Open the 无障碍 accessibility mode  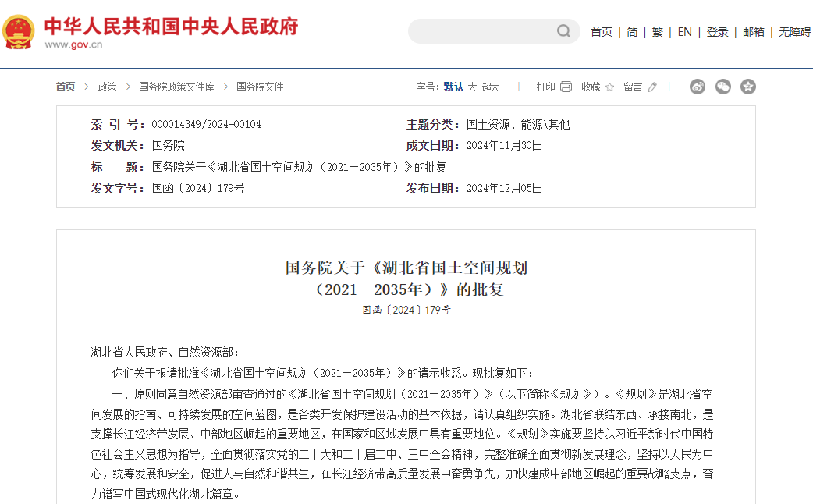[793, 31]
